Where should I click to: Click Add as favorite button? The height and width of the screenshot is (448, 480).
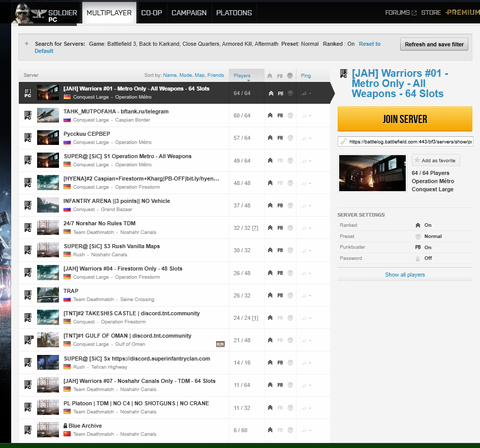(436, 160)
